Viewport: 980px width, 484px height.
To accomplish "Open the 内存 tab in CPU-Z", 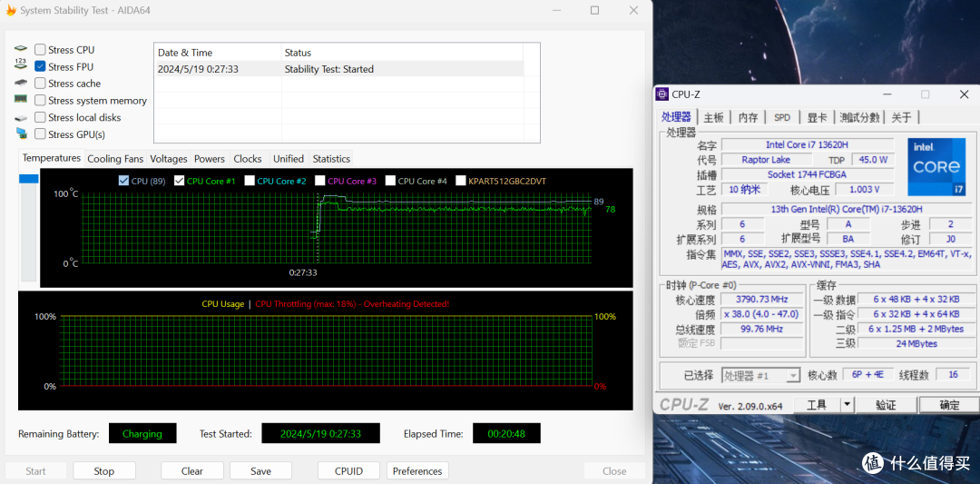I will 748,117.
